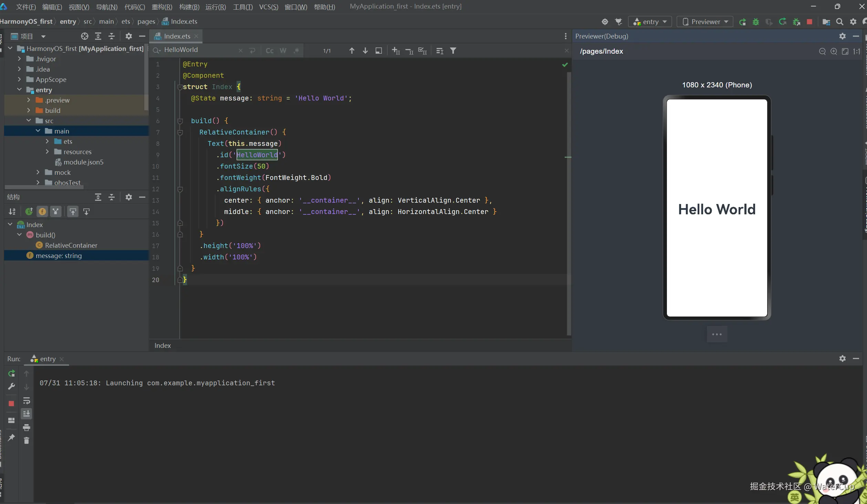867x504 pixels.
Task: Click the green Debug bug icon
Action: tap(755, 22)
